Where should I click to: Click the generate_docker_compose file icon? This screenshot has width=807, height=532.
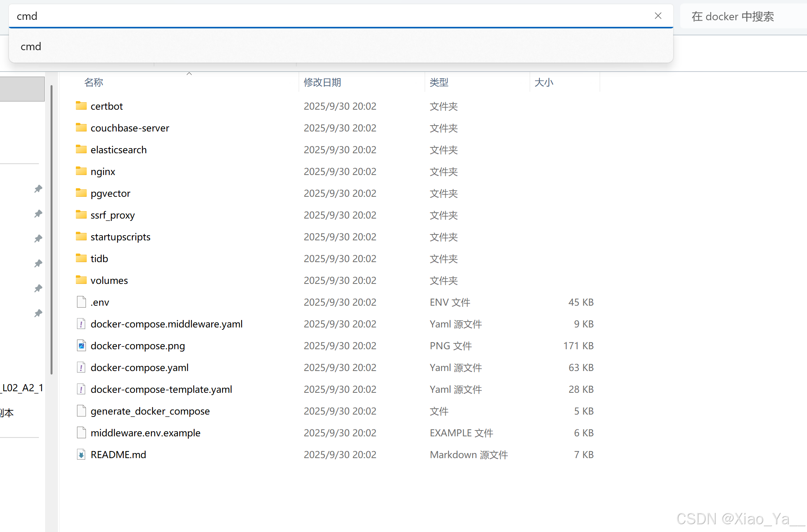tap(81, 411)
